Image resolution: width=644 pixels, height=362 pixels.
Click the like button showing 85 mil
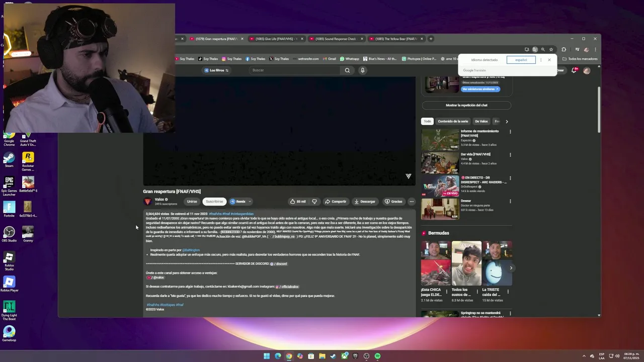[298, 202]
